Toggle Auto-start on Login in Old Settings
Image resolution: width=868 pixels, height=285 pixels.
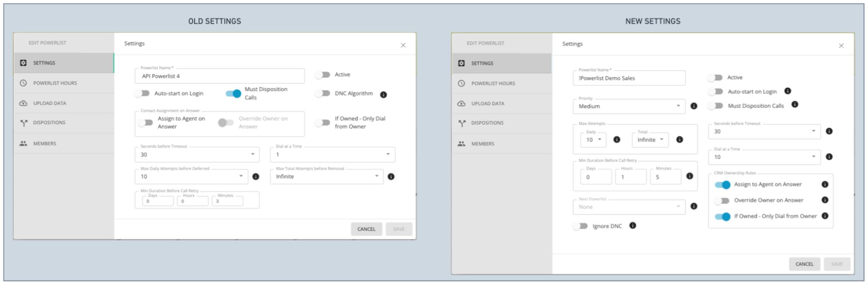point(142,93)
